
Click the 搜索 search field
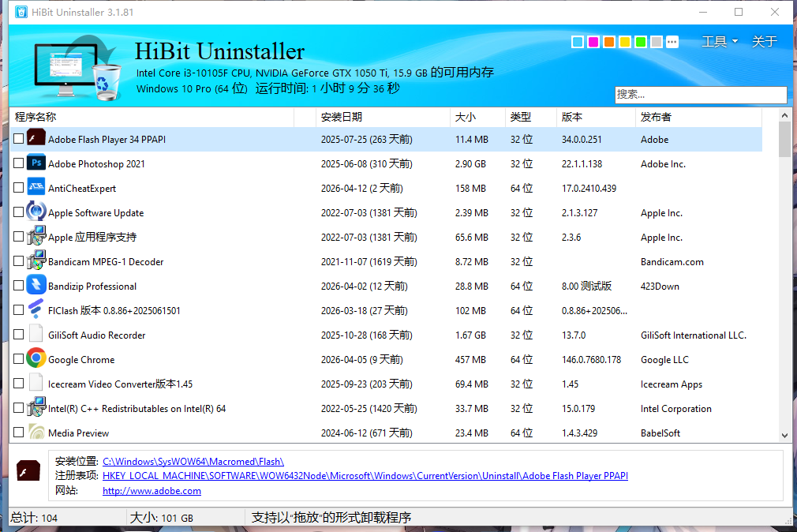coord(701,95)
